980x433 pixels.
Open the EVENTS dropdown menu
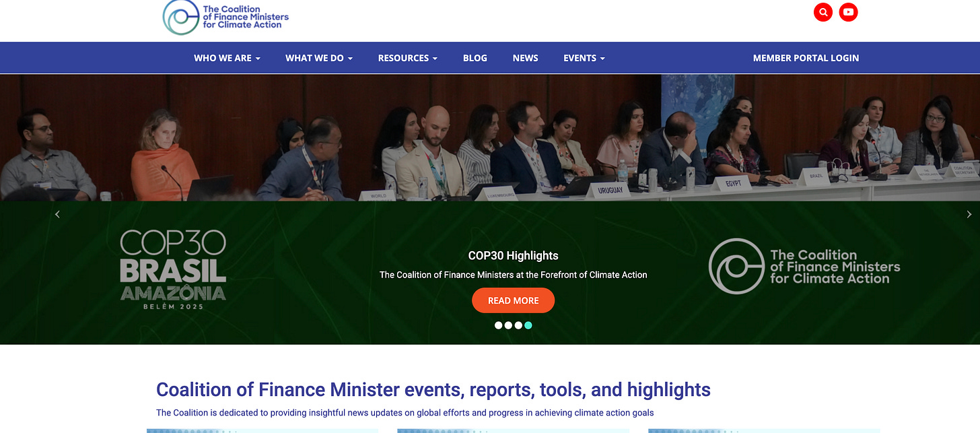tap(584, 58)
